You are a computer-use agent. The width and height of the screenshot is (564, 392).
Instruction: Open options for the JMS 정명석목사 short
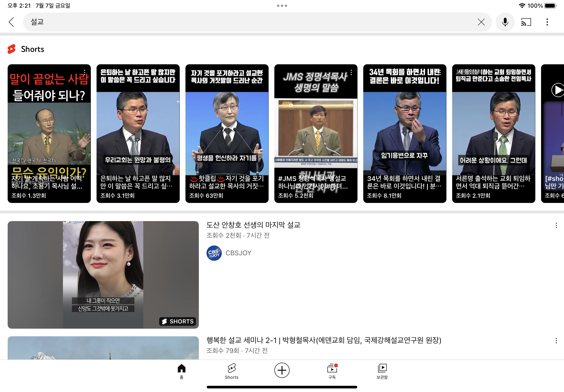click(x=351, y=72)
